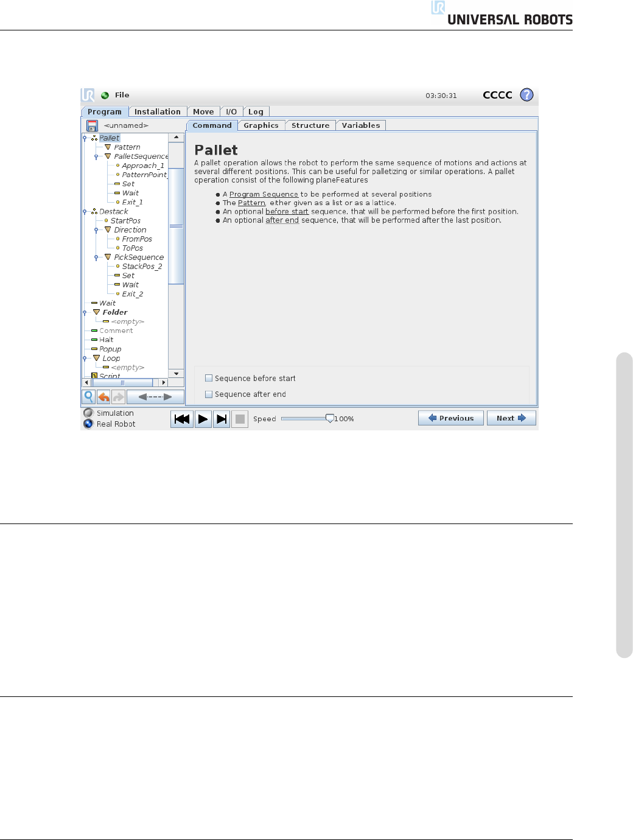The width and height of the screenshot is (633, 840).
Task: Click the green Halt node icon
Action: pos(94,340)
